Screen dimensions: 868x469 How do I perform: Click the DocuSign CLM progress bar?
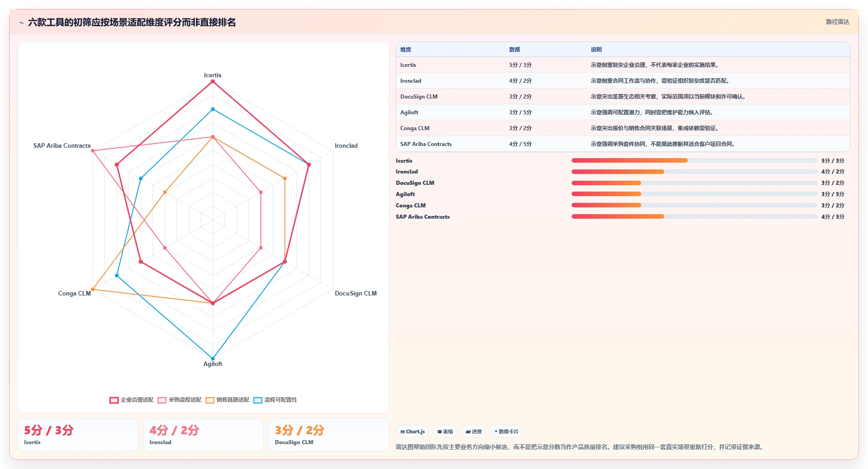click(x=694, y=183)
